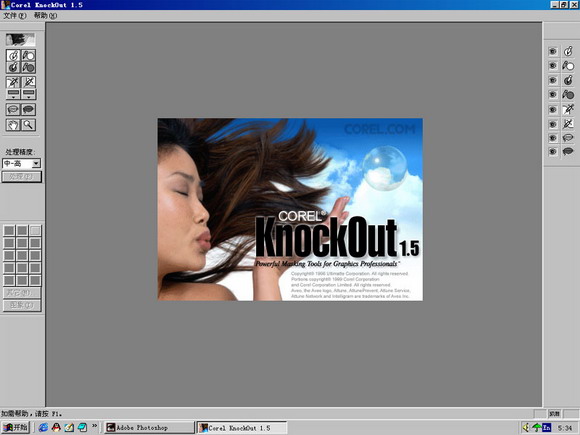
Task: Select the right syringe tool in left toolbox
Action: pyautogui.click(x=28, y=82)
